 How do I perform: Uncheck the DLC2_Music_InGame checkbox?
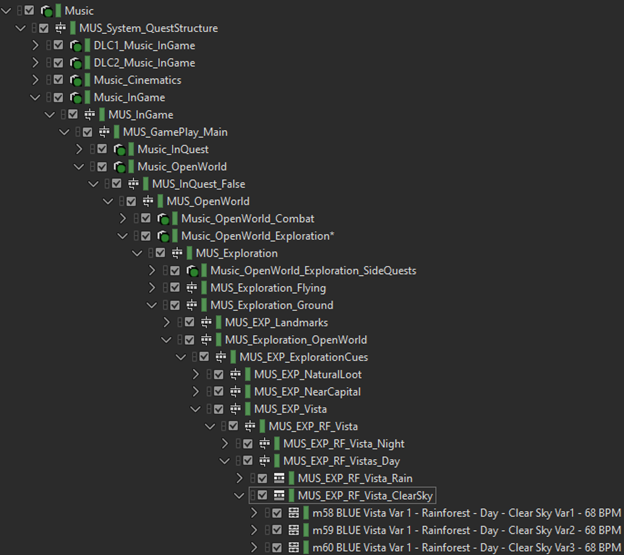[58, 63]
